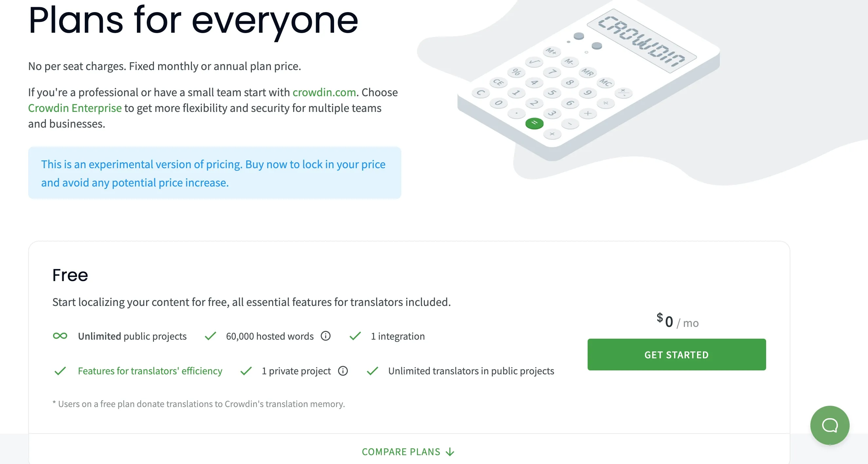Click the checkmark next to 1 integration

point(355,336)
